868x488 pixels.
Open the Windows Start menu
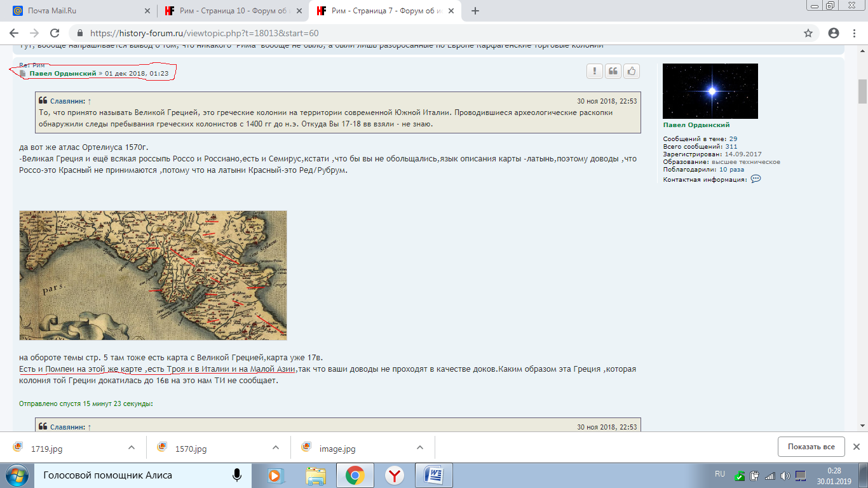tap(18, 475)
